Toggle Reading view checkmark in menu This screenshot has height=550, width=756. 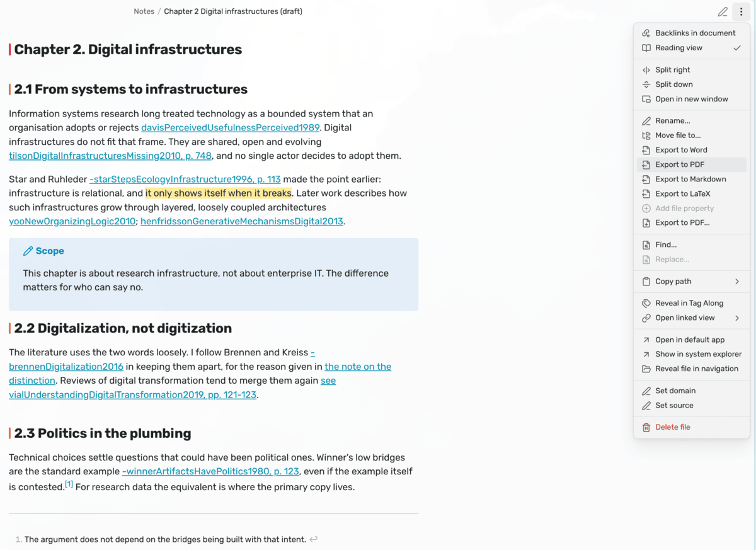(x=737, y=48)
